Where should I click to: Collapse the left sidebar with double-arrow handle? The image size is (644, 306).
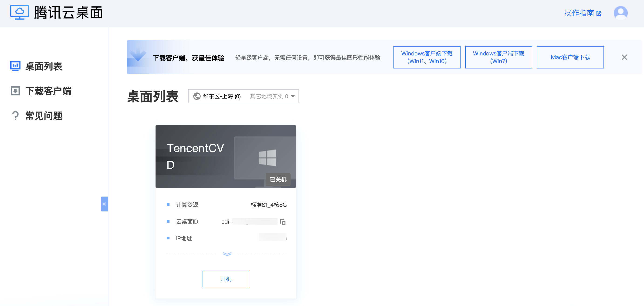coord(104,204)
